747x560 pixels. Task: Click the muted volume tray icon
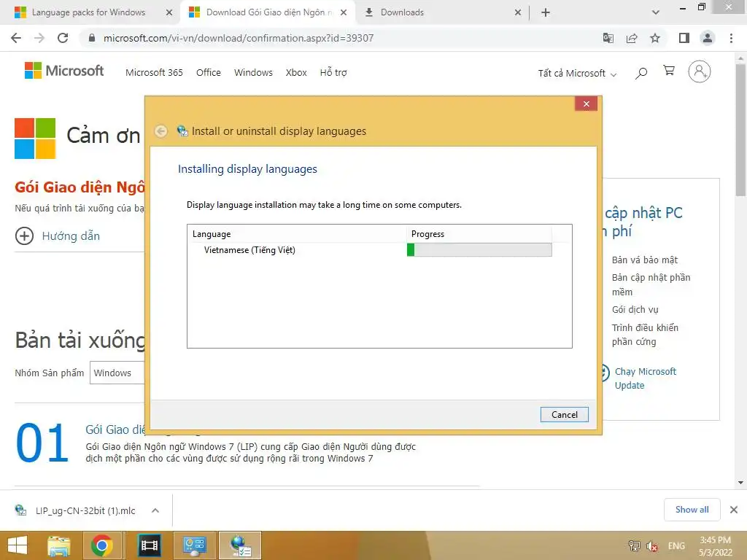click(652, 545)
